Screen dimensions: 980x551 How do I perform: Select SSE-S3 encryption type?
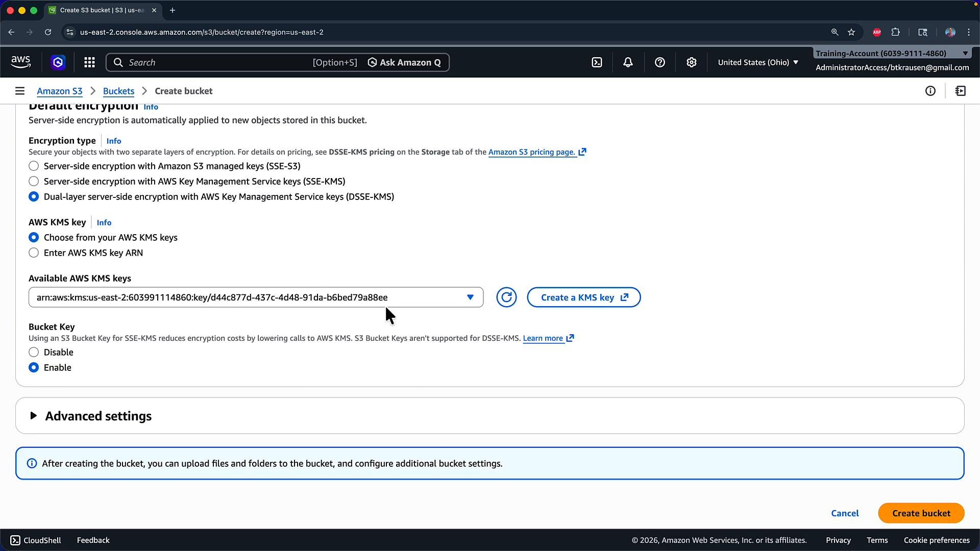coord(34,166)
